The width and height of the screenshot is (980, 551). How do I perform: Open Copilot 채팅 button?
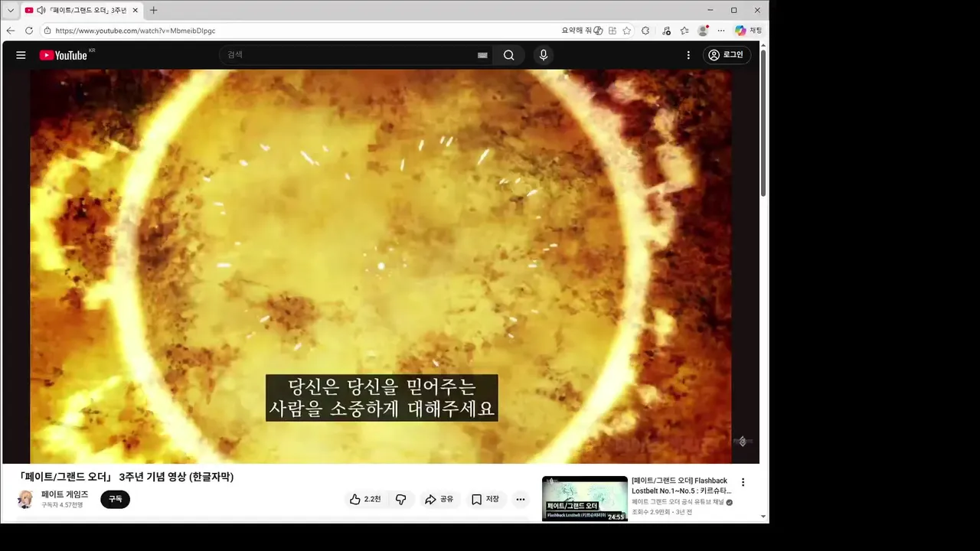pyautogui.click(x=748, y=31)
